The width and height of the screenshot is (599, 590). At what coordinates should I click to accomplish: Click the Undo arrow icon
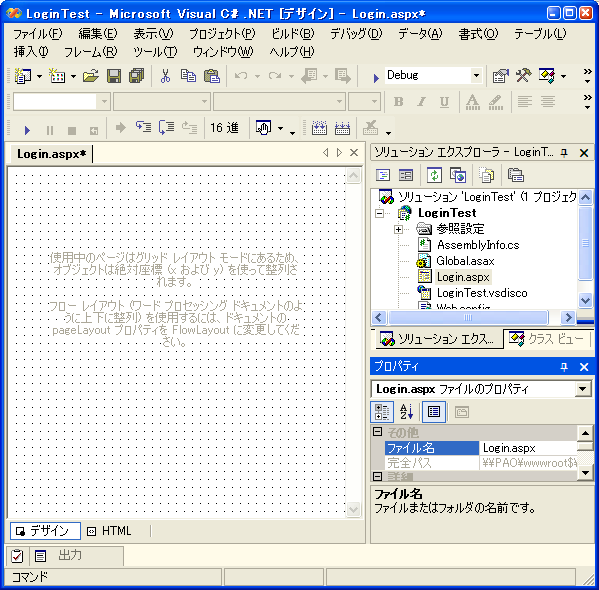click(x=241, y=76)
